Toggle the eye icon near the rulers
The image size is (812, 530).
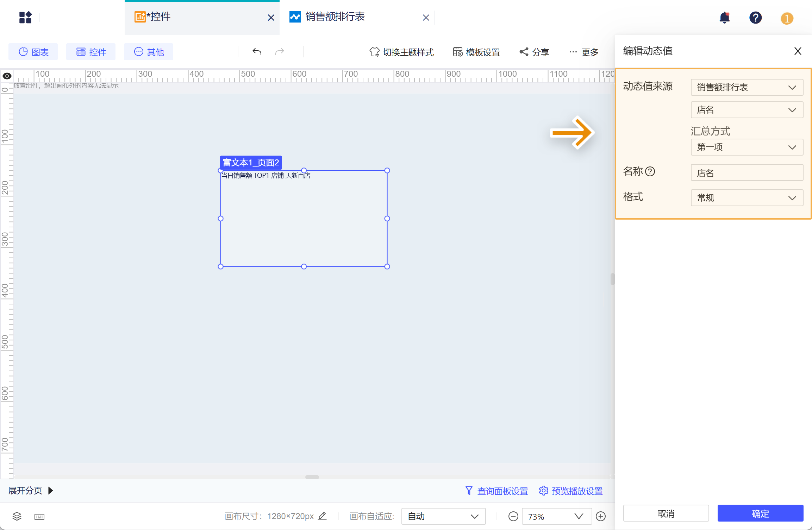pyautogui.click(x=7, y=76)
